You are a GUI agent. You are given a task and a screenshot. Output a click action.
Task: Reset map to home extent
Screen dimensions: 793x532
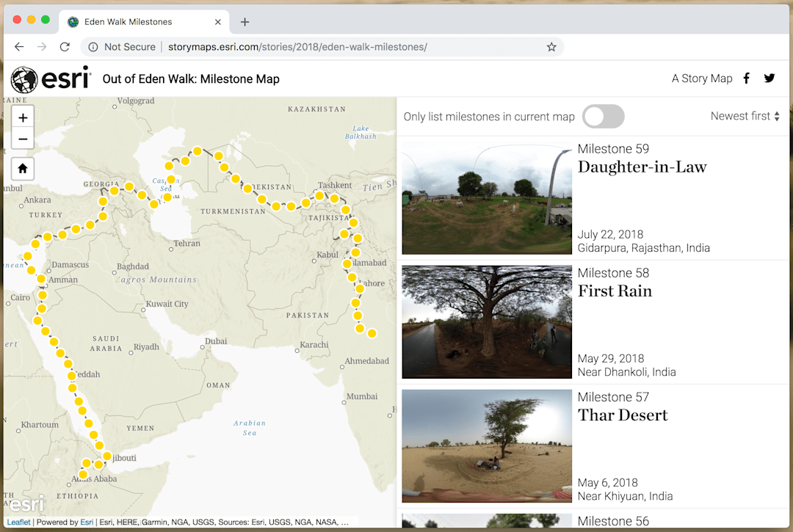click(x=23, y=169)
